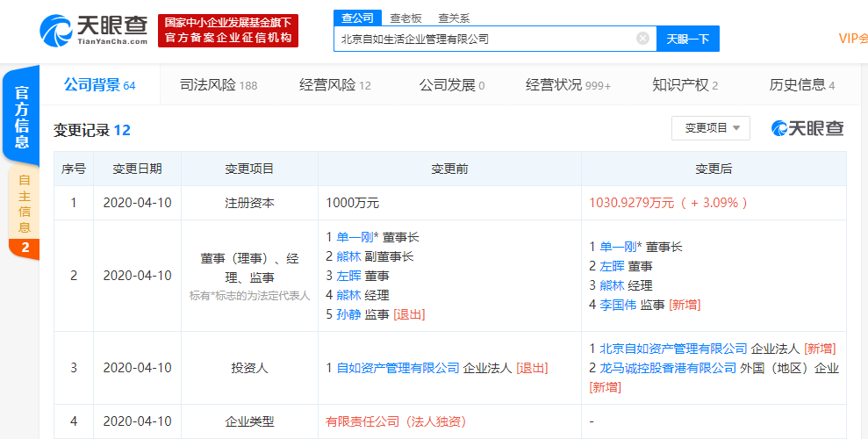Screen dimensions: 868x439
Task: Clear the search box with the X icon
Action: point(642,39)
